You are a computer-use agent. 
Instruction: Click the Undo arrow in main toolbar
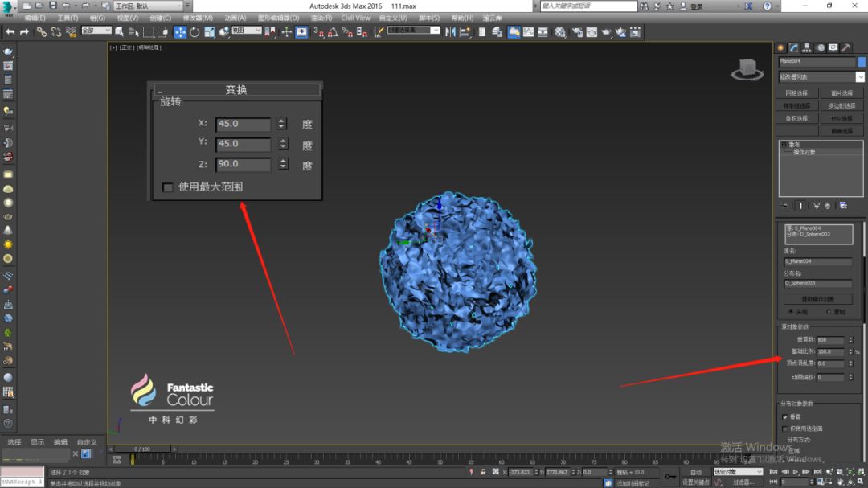[10, 32]
